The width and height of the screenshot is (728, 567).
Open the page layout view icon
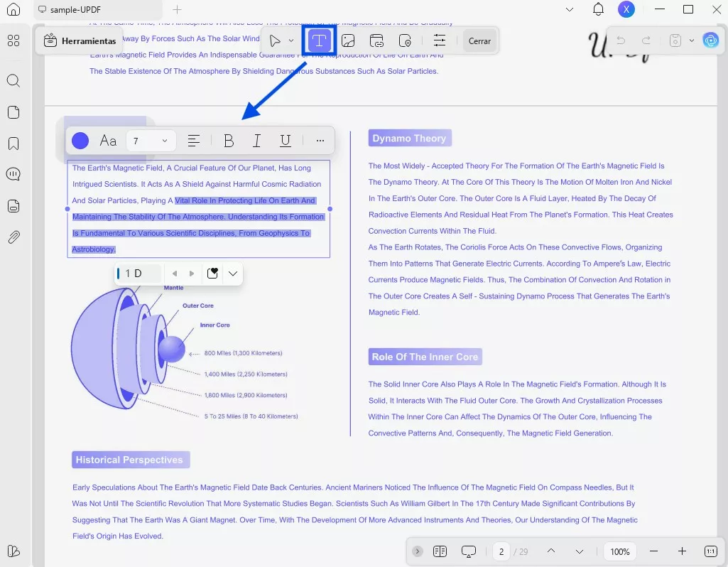(440, 551)
